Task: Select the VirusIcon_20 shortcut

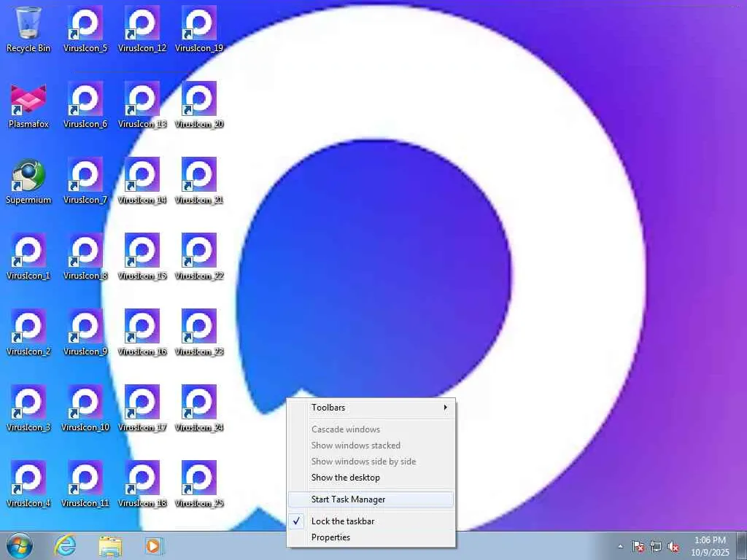Action: (x=199, y=105)
